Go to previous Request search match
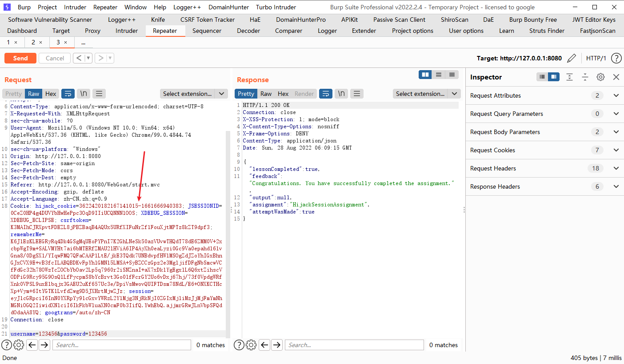Image resolution: width=624 pixels, height=364 pixels. [x=32, y=345]
